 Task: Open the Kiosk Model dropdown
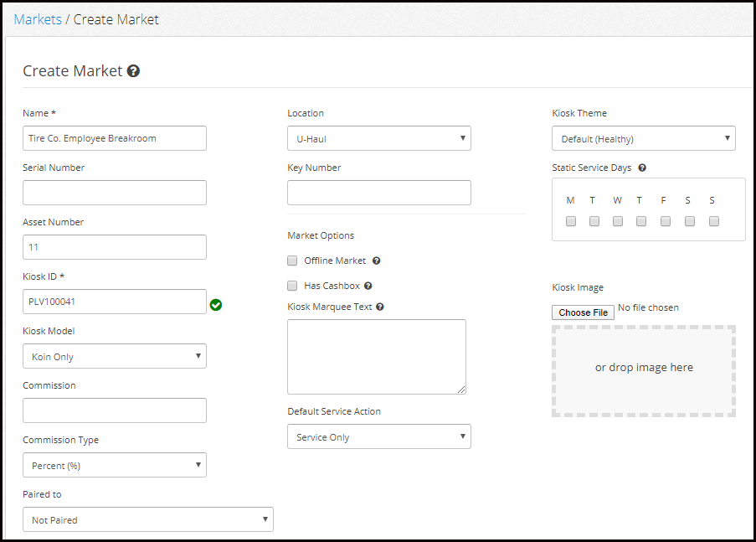(114, 356)
